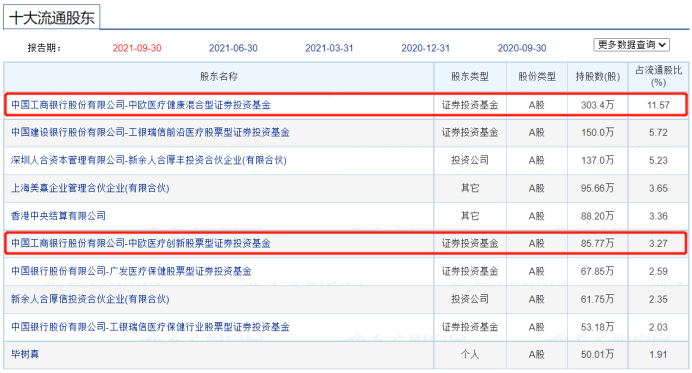Viewport: 692px width, 373px height.
Task: Click the 报告期 label
Action: click(x=44, y=48)
